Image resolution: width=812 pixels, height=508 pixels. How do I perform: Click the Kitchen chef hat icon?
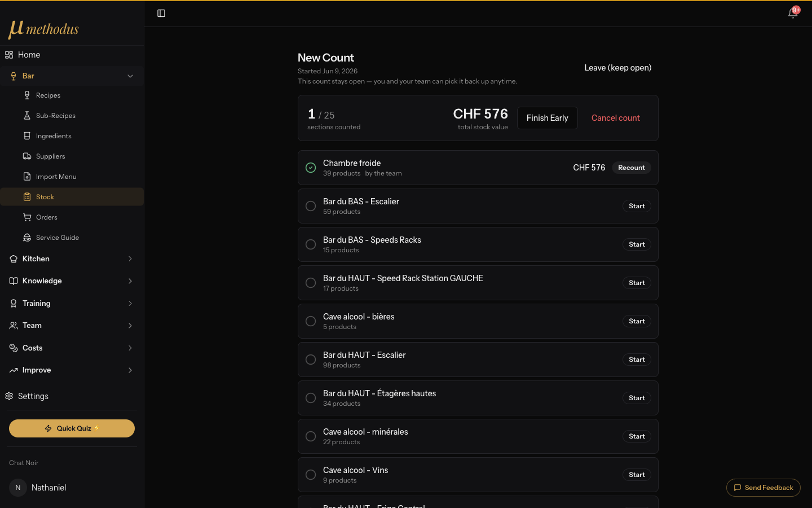14,259
